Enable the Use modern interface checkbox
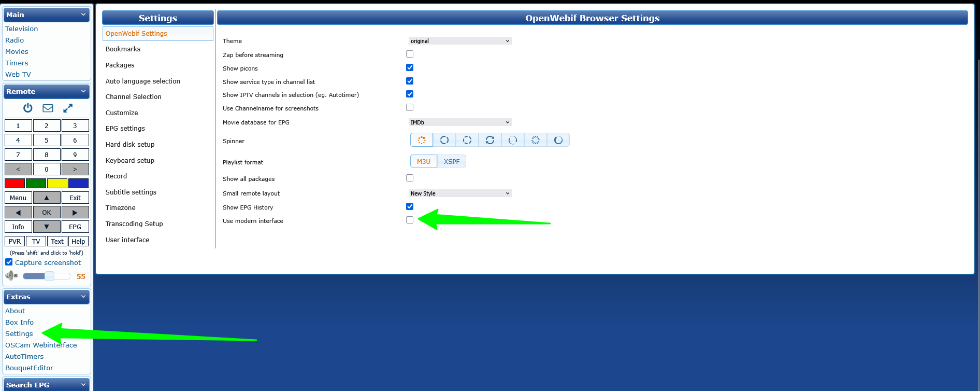Image resolution: width=980 pixels, height=391 pixels. click(x=410, y=220)
